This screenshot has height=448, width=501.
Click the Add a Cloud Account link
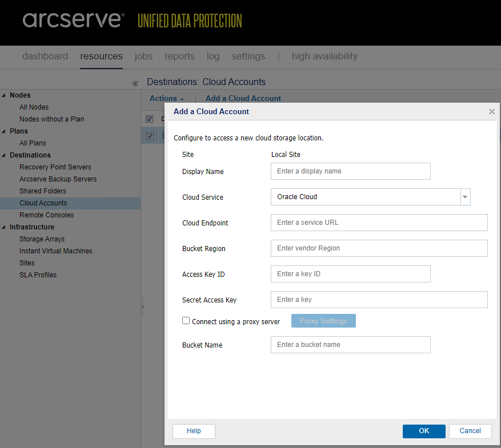pyautogui.click(x=243, y=98)
